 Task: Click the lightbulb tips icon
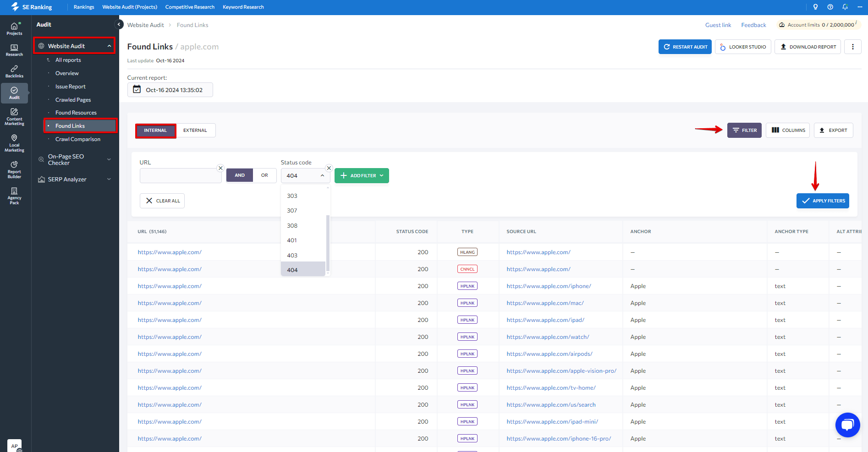815,7
